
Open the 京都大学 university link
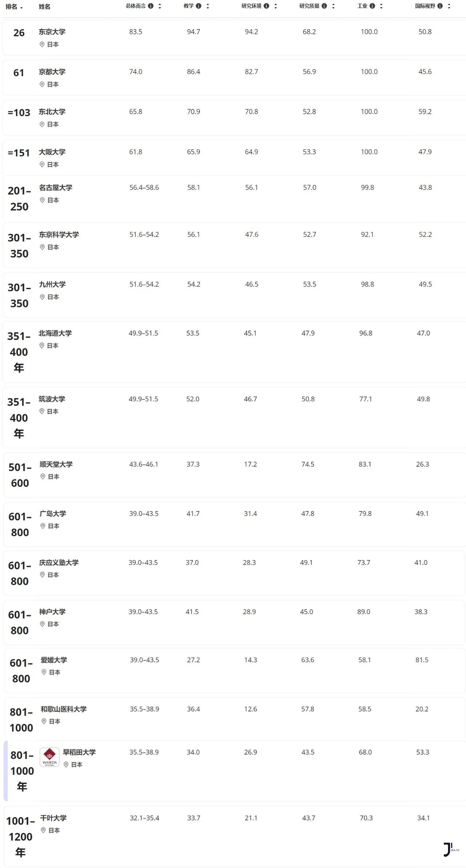click(x=52, y=72)
